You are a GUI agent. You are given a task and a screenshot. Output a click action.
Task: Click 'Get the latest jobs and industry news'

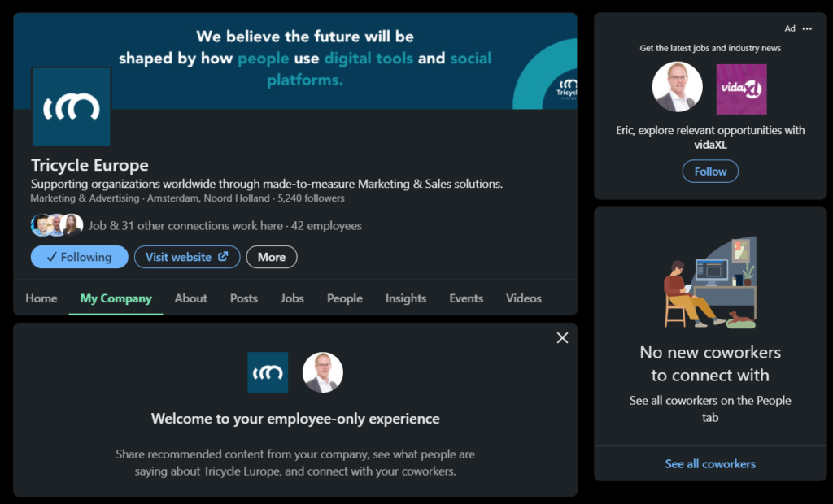[710, 48]
